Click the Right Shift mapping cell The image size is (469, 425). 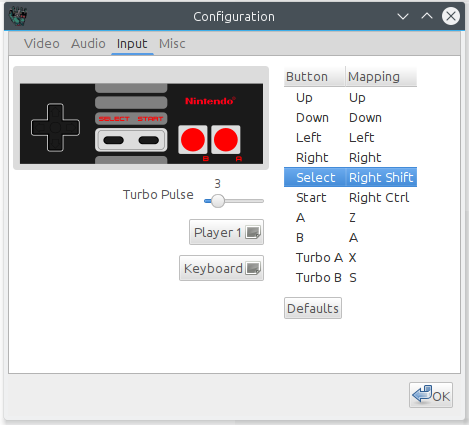click(381, 177)
